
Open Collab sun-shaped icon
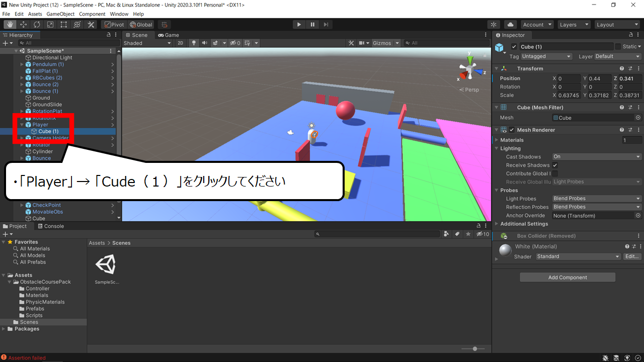pos(494,25)
